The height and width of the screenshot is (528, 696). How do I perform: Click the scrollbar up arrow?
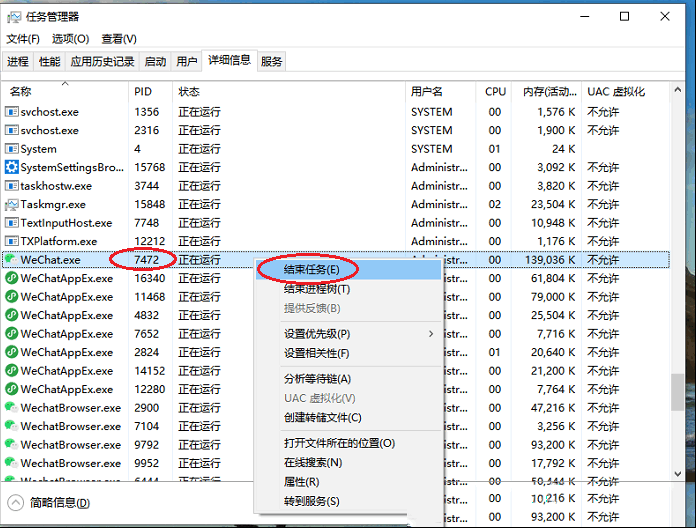(x=677, y=90)
